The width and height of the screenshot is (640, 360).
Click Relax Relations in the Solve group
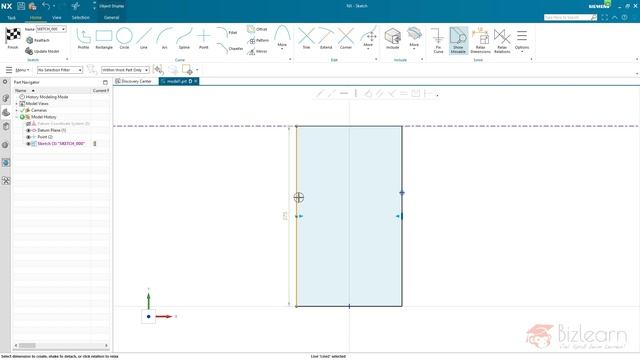point(502,40)
